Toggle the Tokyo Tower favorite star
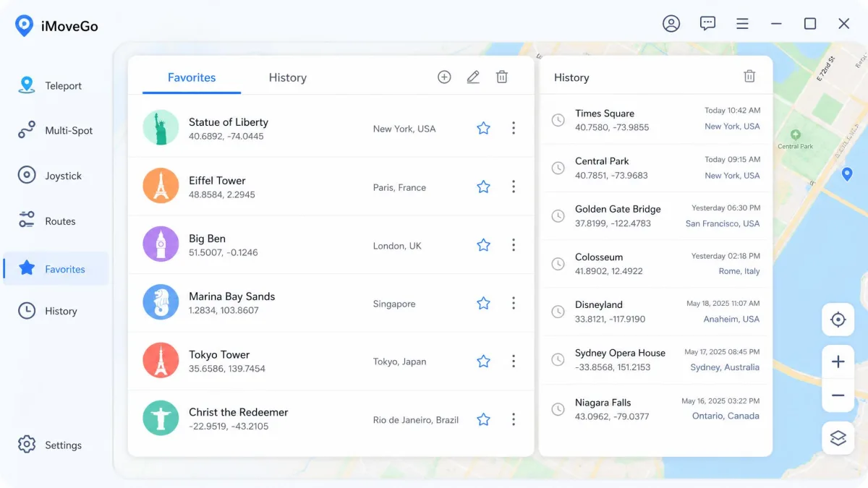 coord(483,361)
